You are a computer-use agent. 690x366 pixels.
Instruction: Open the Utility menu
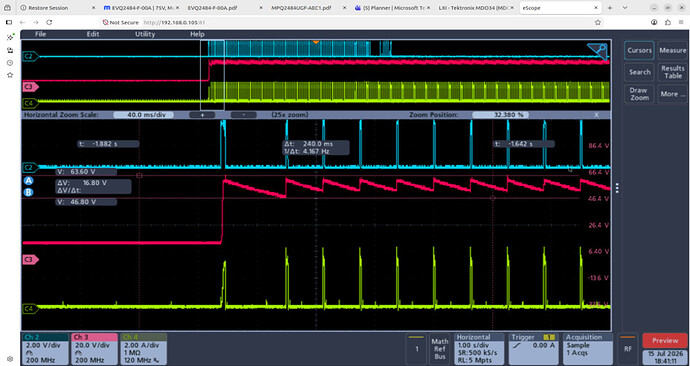145,34
